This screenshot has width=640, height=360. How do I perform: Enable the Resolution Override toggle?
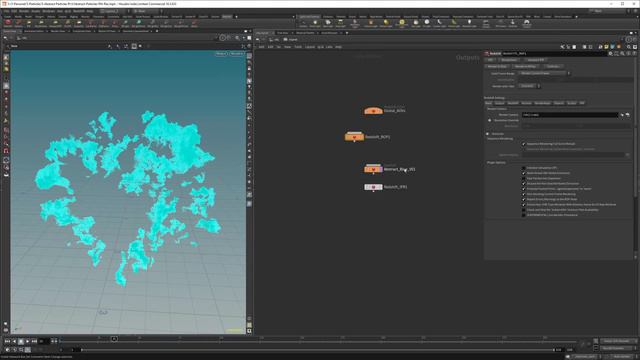pos(489,120)
